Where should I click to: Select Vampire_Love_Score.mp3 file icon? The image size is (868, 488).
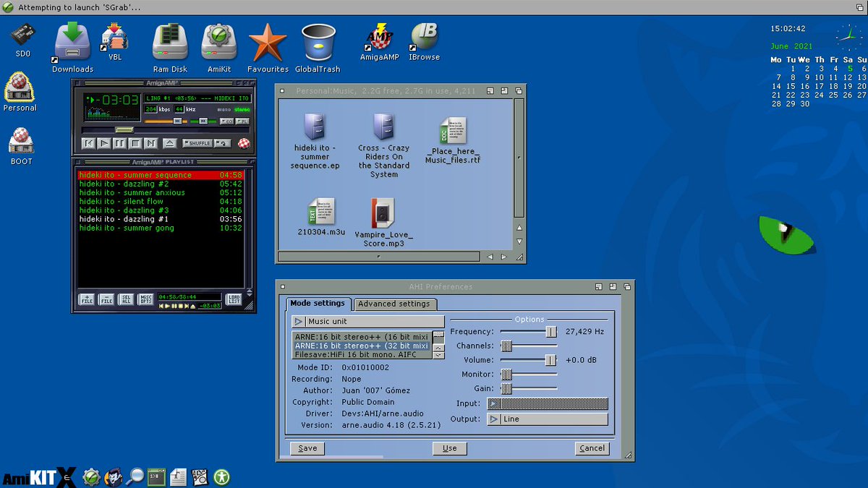tap(383, 213)
